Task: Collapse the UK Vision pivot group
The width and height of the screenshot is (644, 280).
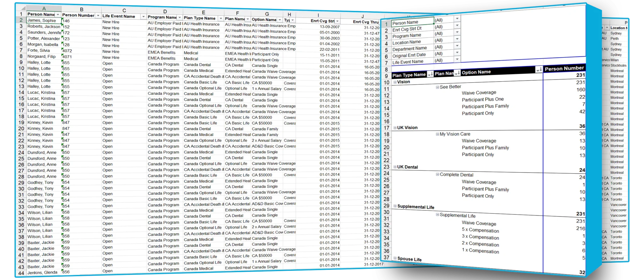Action: coord(395,128)
